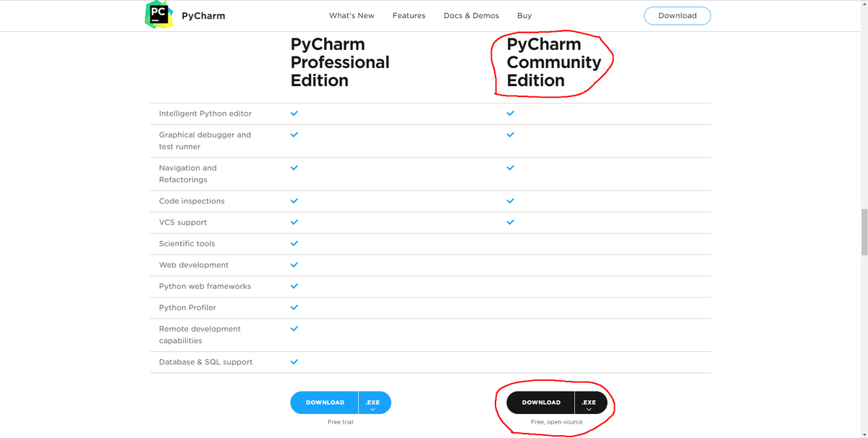Click Community checkmark for VCS support
This screenshot has width=868, height=438.
pyautogui.click(x=511, y=222)
